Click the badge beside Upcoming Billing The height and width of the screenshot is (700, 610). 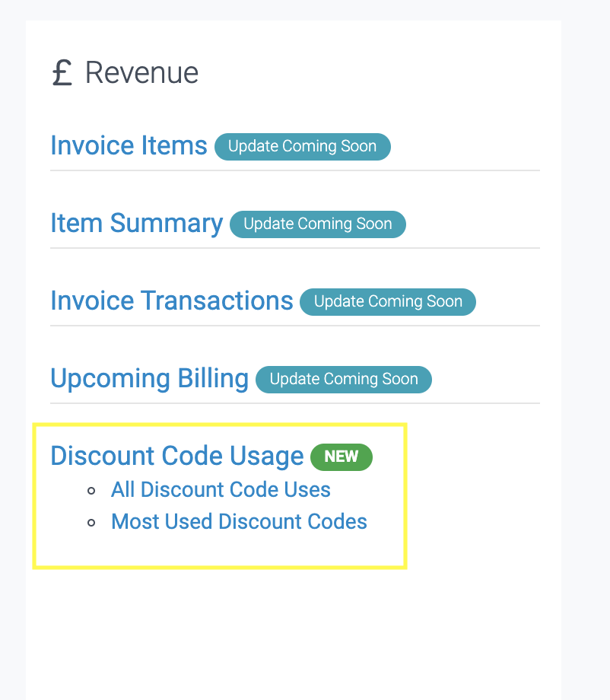[x=343, y=380]
